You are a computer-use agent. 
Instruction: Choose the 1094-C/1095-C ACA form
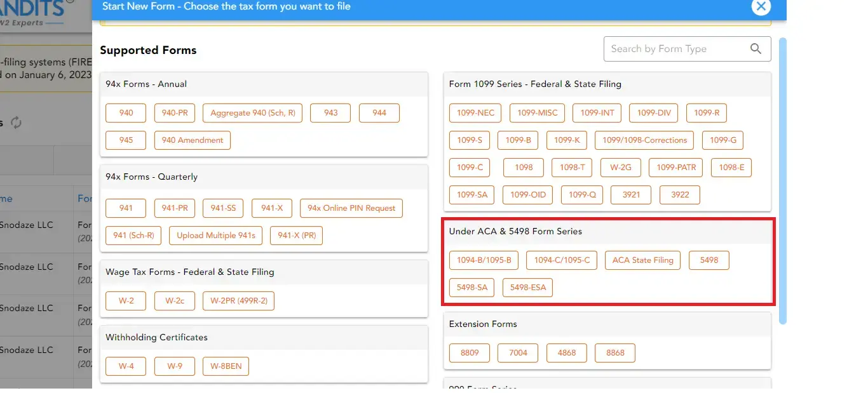562,260
